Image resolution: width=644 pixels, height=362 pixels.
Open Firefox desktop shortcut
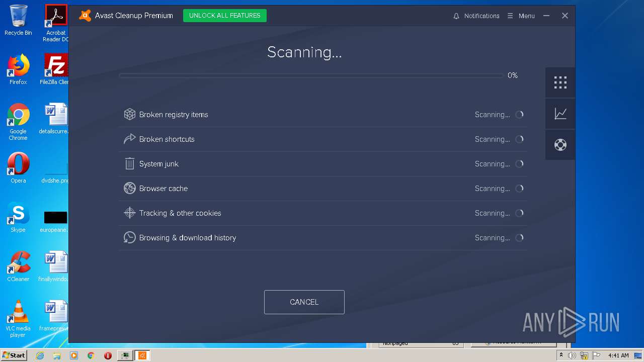[x=18, y=70]
